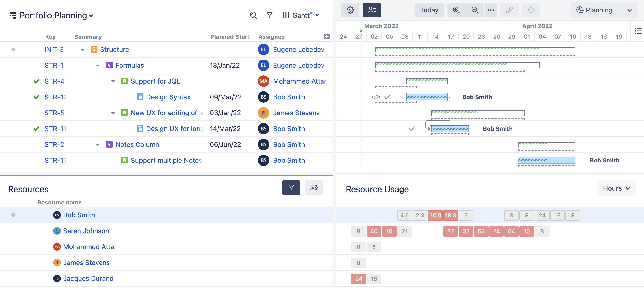Zoom out of the timeline
Image resolution: width=644 pixels, height=288 pixels.
pyautogui.click(x=475, y=10)
